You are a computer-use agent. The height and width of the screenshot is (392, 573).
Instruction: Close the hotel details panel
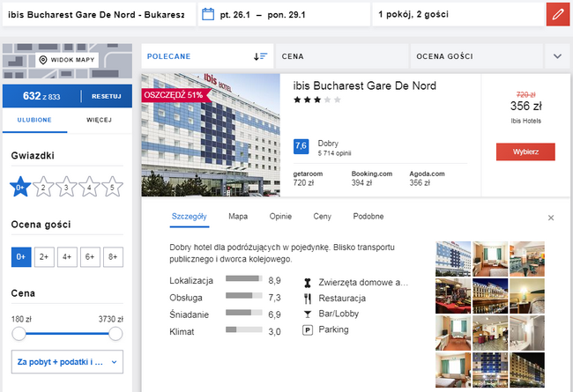click(x=551, y=218)
